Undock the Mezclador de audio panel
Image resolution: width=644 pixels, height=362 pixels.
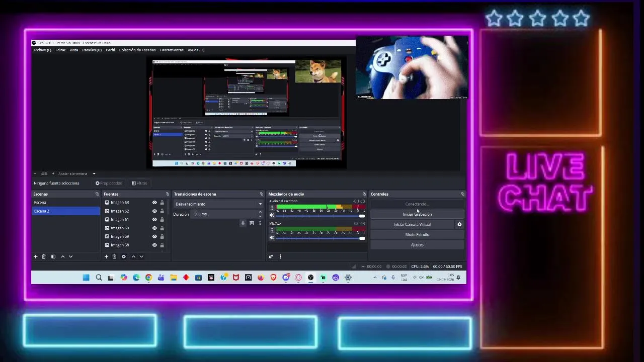(364, 194)
